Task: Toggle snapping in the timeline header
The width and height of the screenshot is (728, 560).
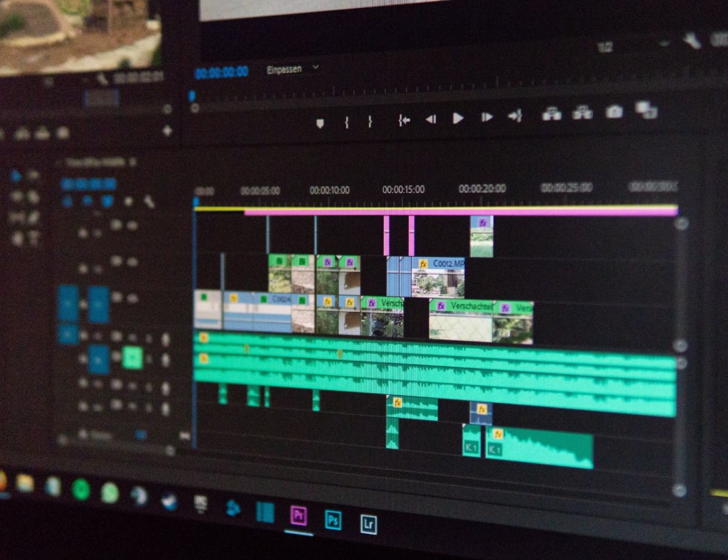Action: point(87,201)
